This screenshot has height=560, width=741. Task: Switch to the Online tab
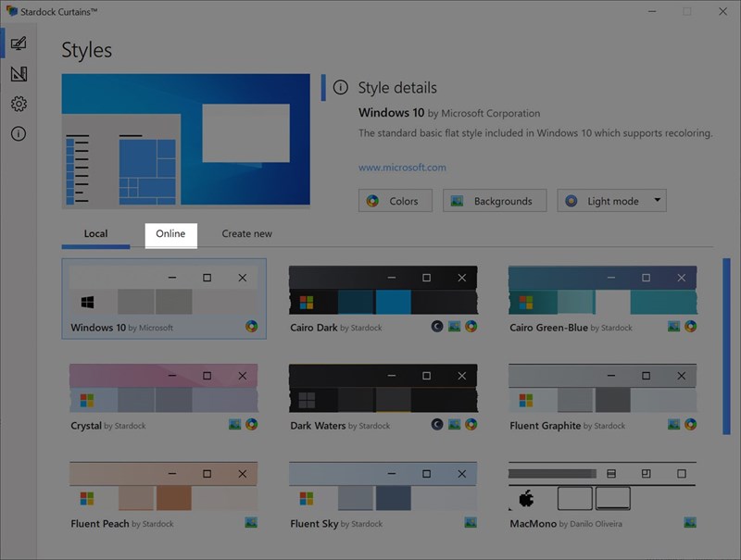click(x=170, y=234)
